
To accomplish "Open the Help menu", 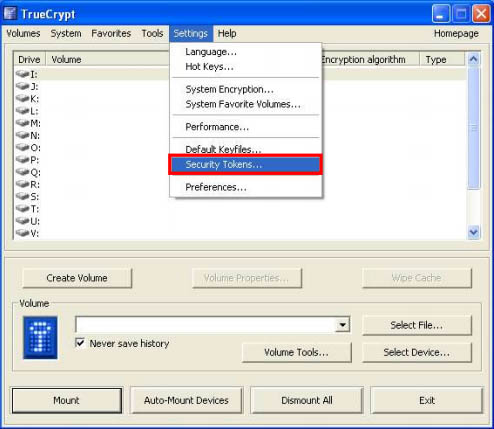I will pyautogui.click(x=227, y=33).
